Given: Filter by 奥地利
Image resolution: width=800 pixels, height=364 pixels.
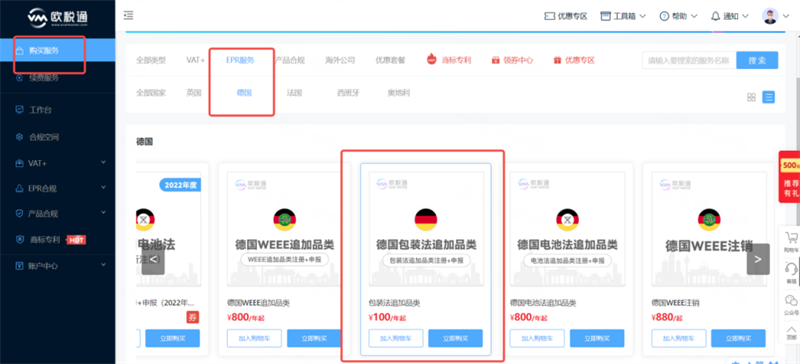Looking at the screenshot, I should tap(398, 93).
